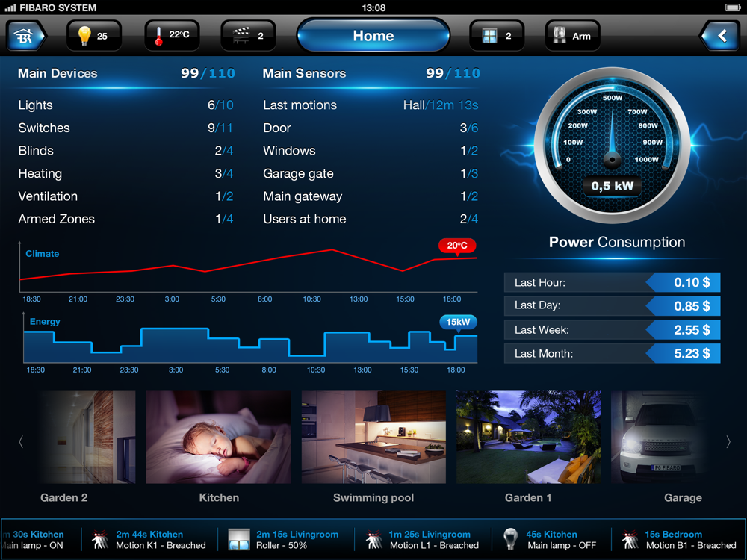Tap the 13:08 clock in status bar
Image resolution: width=747 pixels, height=560 pixels.
[373, 7]
